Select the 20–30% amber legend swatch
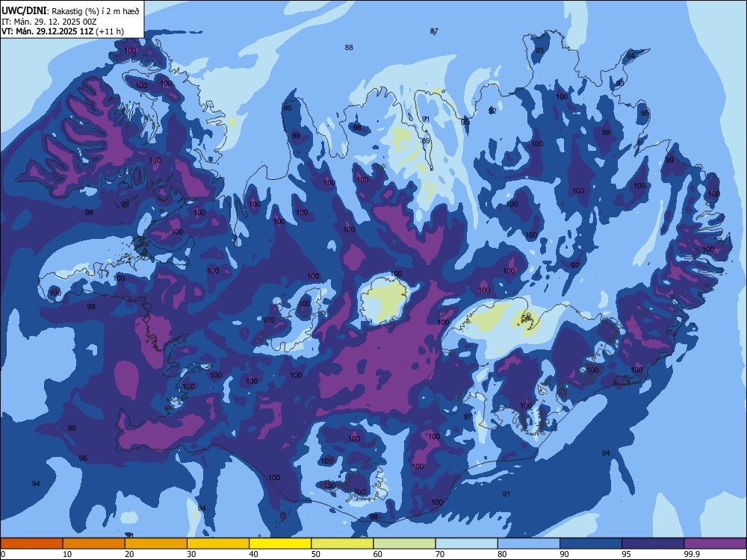 coord(156,544)
